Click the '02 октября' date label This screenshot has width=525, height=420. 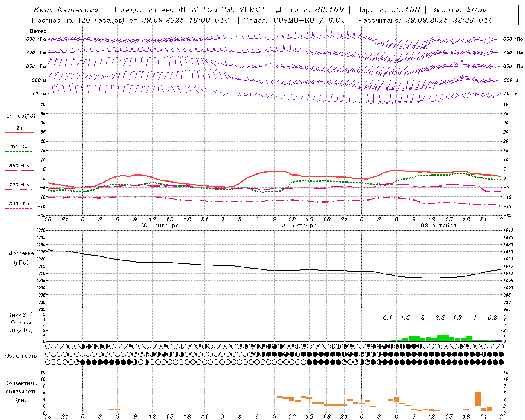pos(438,226)
